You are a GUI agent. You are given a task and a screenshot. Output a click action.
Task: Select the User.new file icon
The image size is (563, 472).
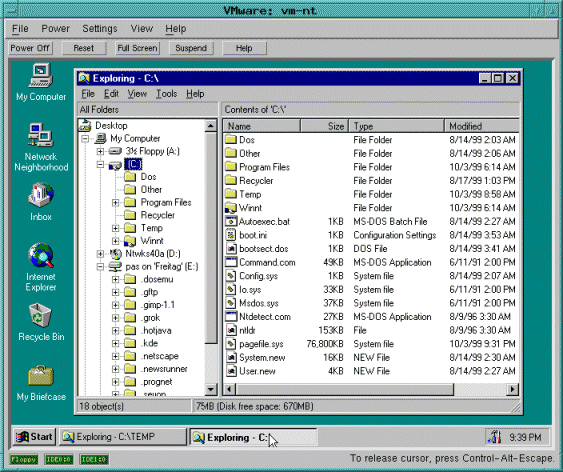point(231,371)
